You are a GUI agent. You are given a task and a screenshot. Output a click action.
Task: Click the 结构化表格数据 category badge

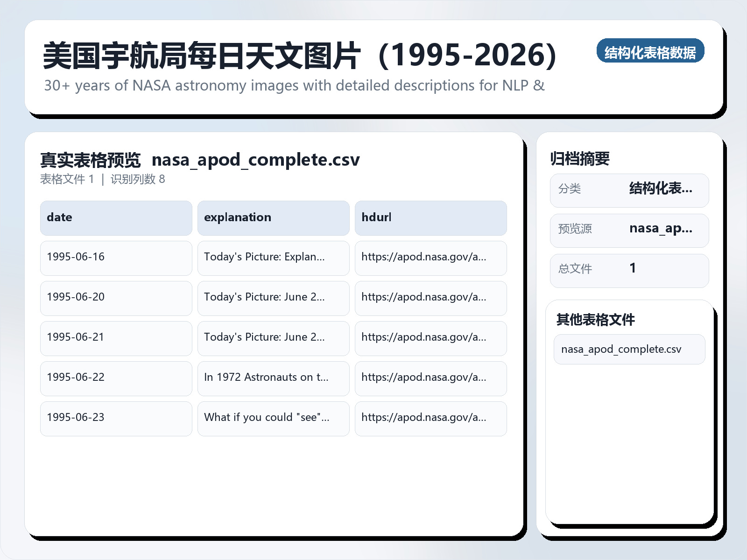[x=651, y=51]
